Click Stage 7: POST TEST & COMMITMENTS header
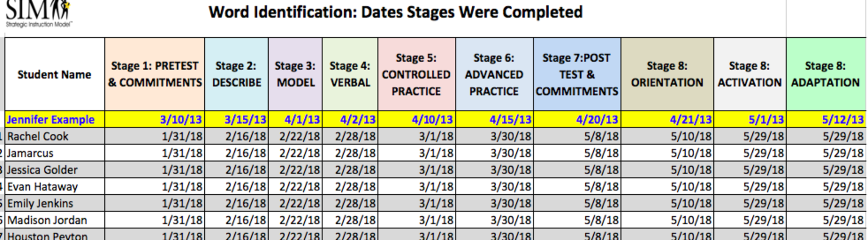The image size is (868, 240). coord(576,74)
